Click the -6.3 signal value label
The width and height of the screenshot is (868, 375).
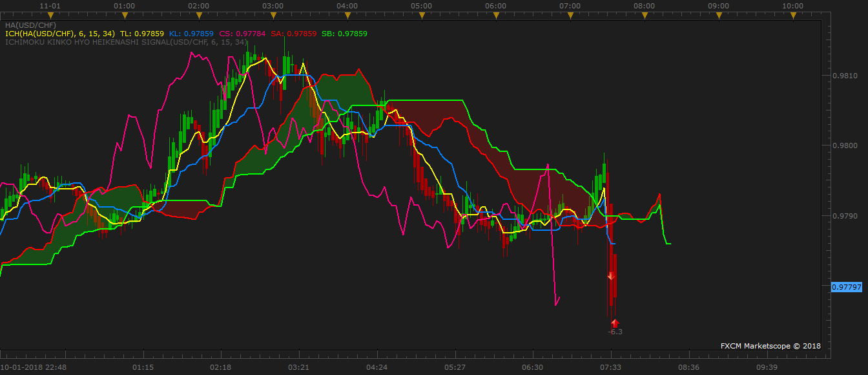615,332
